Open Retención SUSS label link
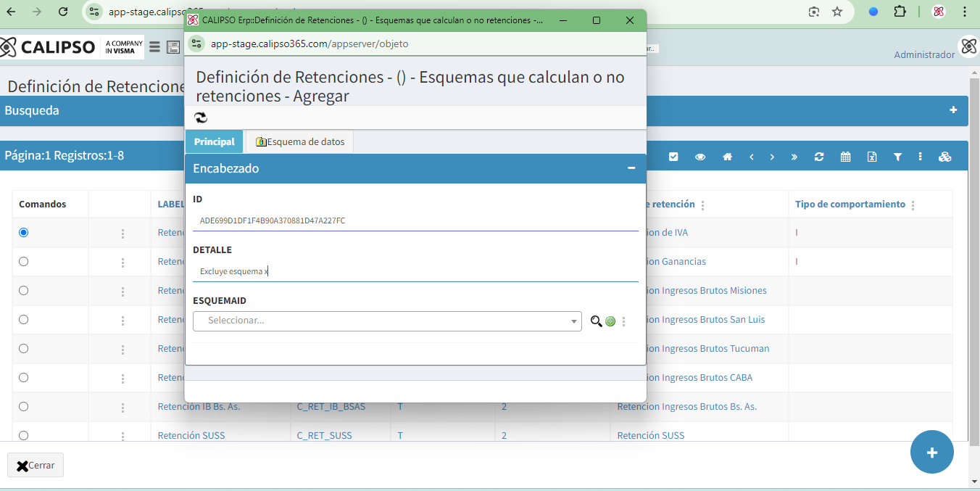Screen dimensions: 980x491 pyautogui.click(x=191, y=435)
